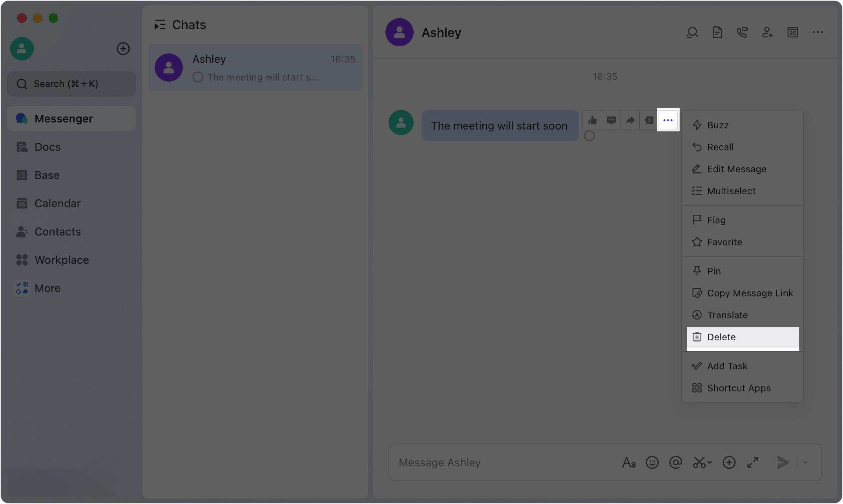Image resolution: width=843 pixels, height=504 pixels.
Task: Choose Edit Message from the menu
Action: click(x=736, y=169)
